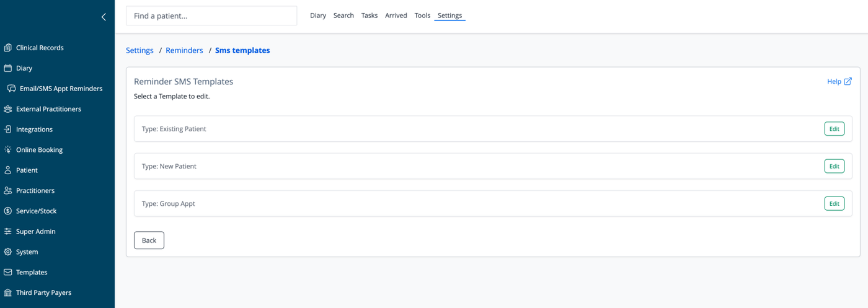Open the Tasks menu item
The height and width of the screenshot is (308, 868).
click(370, 15)
